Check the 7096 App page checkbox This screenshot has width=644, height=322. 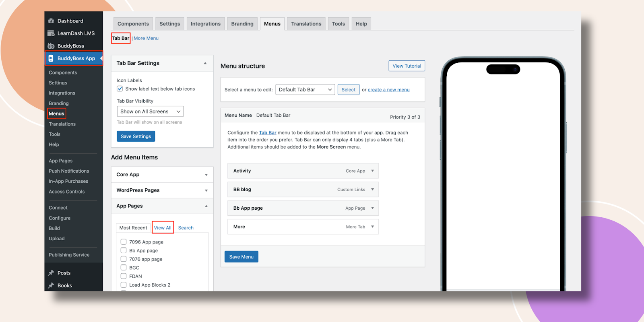coord(124,242)
